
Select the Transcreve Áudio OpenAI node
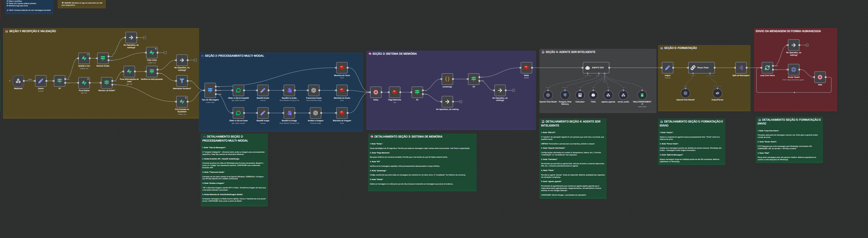313,90
